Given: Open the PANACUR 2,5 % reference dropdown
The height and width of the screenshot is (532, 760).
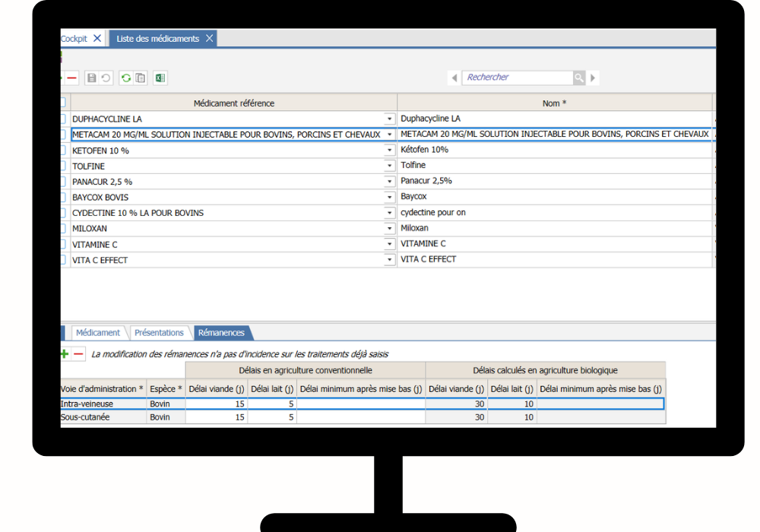Looking at the screenshot, I should pyautogui.click(x=389, y=182).
